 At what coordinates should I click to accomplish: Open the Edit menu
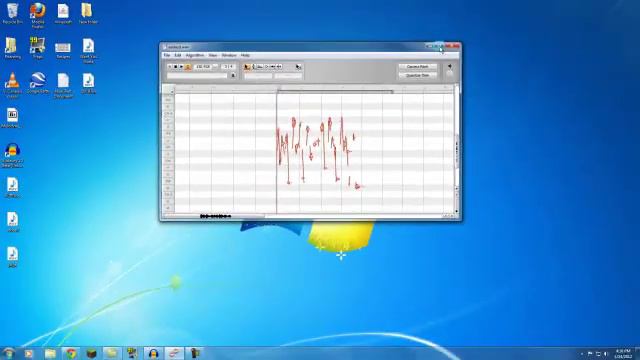[x=178, y=55]
